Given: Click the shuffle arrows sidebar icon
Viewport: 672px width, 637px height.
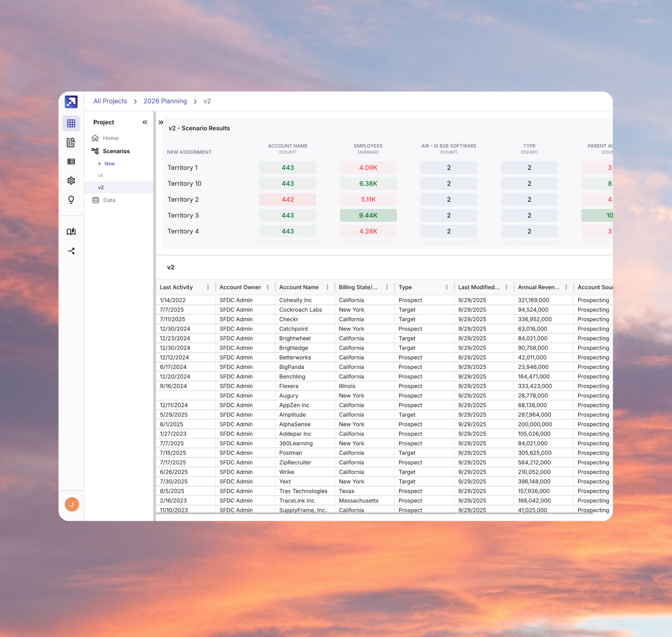Looking at the screenshot, I should coord(71,251).
